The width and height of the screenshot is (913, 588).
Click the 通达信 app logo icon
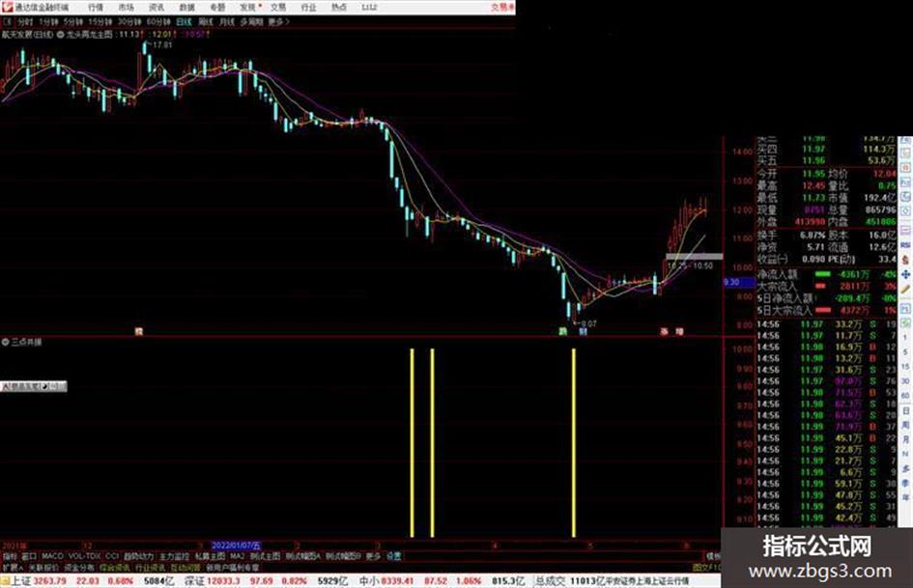[x=7, y=7]
